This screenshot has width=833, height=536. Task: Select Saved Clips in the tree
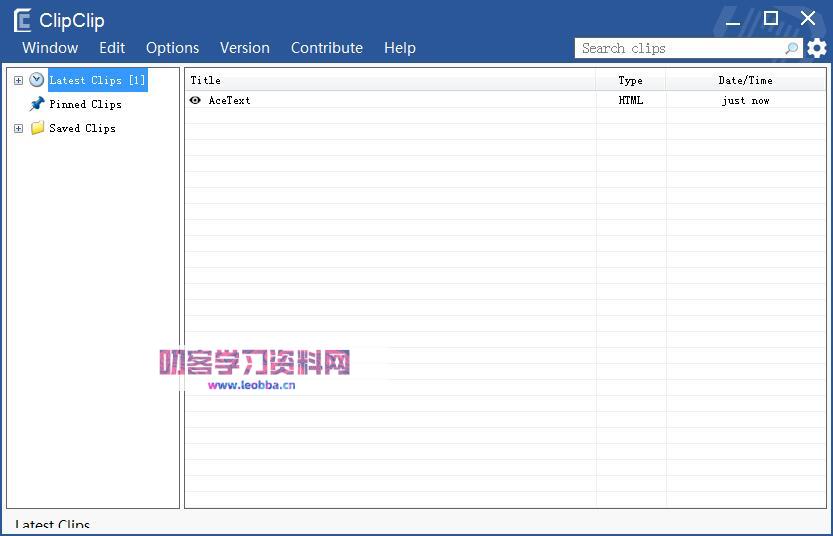(82, 128)
